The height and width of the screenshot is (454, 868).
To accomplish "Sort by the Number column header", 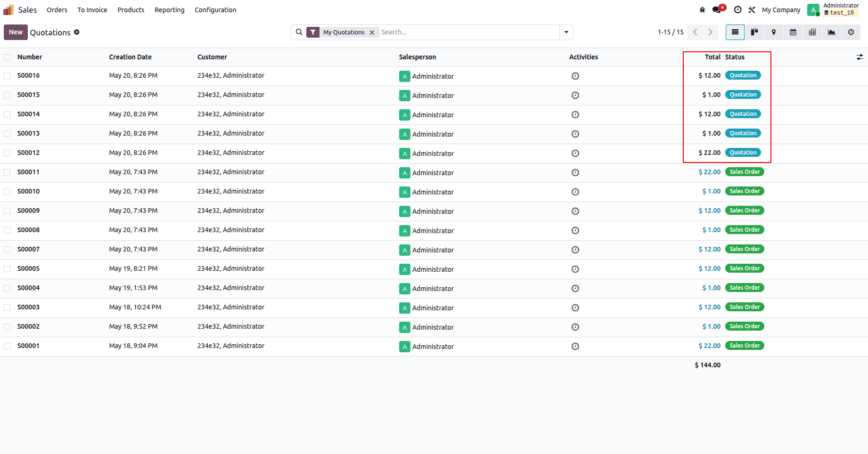I will (30, 57).
